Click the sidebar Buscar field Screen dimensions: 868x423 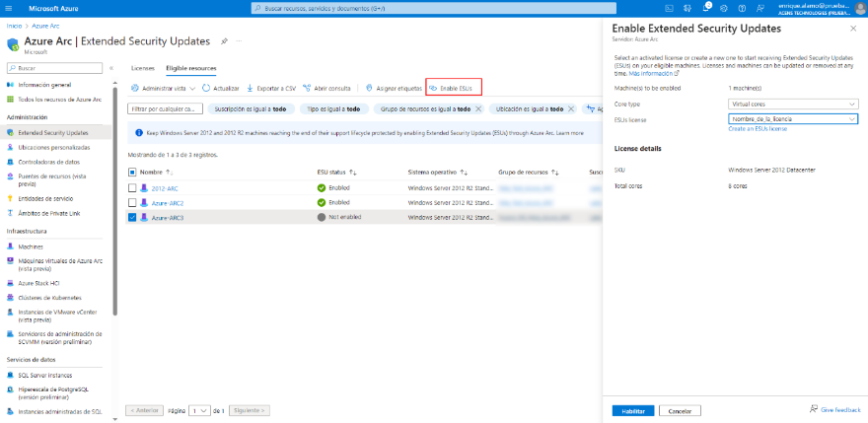coord(54,68)
